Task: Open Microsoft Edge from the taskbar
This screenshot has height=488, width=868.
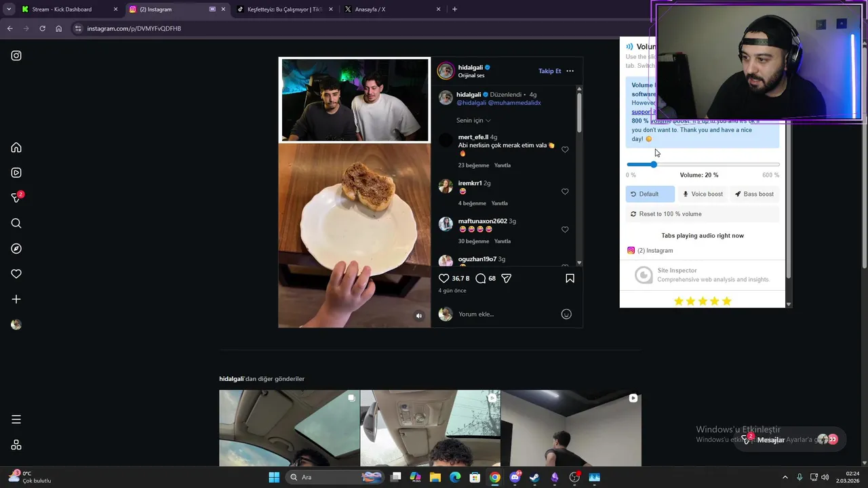Action: point(455,477)
